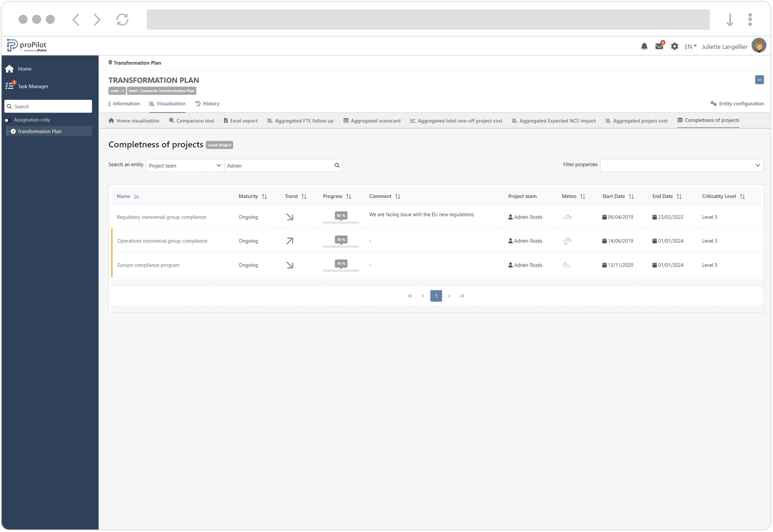Expand the Transformation Plan tree node
The image size is (773, 532).
(13, 132)
